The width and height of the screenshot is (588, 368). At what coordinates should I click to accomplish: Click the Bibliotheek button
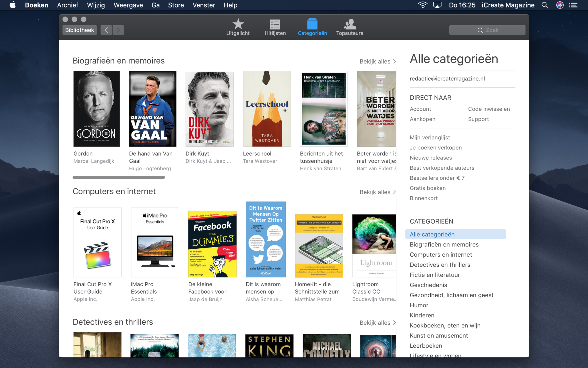tap(80, 30)
